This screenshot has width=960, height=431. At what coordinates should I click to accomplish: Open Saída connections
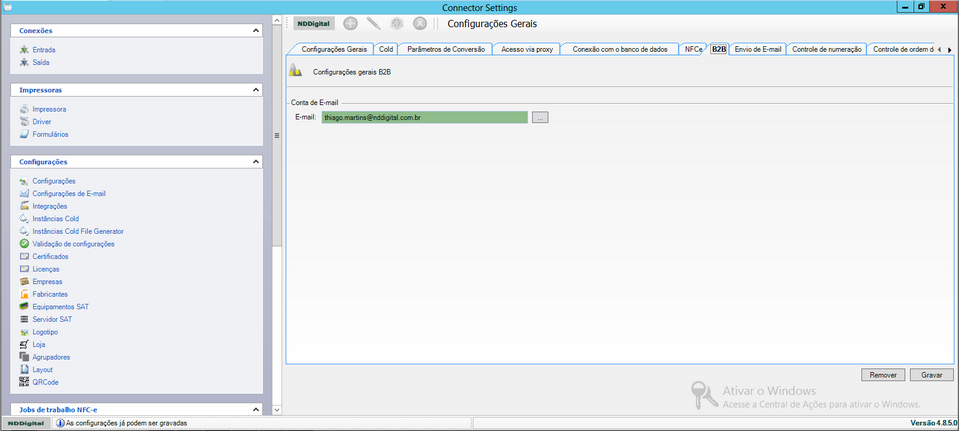(41, 62)
